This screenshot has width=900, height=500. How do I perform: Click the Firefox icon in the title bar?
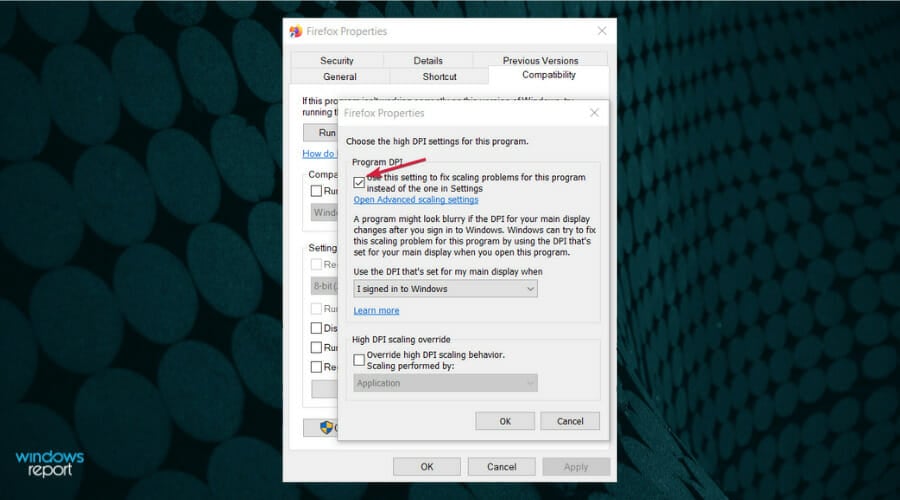click(x=296, y=31)
